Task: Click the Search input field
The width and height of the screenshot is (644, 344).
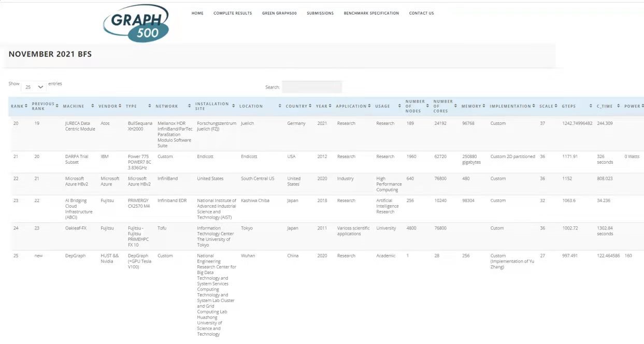Action: coord(312,87)
